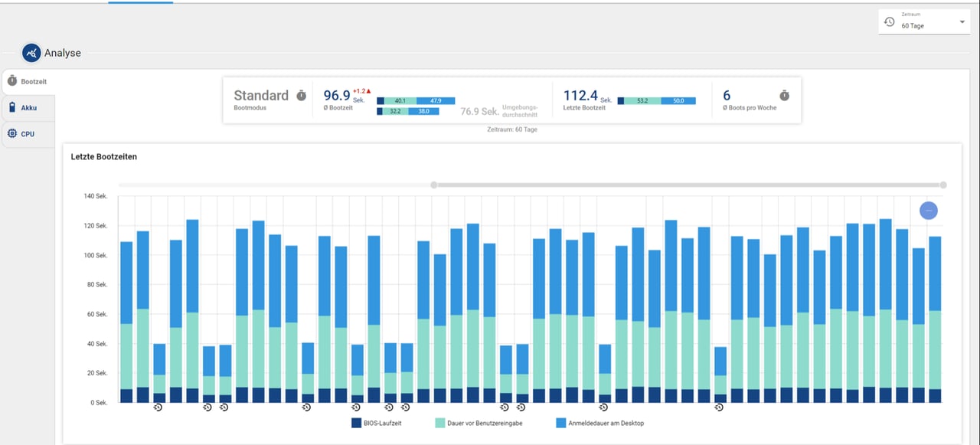Click the 50.0 last-boot segment
The image size is (980, 445).
(678, 101)
